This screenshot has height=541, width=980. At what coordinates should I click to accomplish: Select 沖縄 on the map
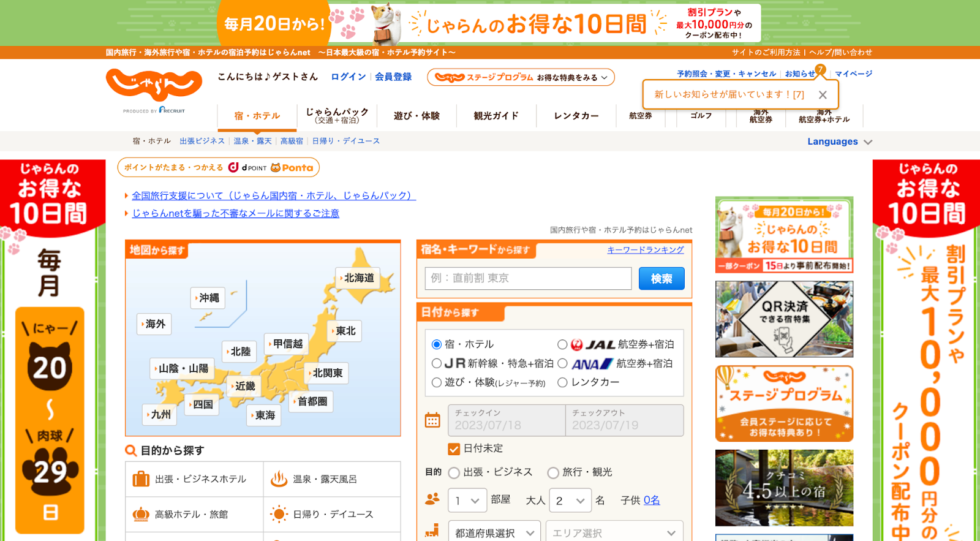pyautogui.click(x=208, y=298)
